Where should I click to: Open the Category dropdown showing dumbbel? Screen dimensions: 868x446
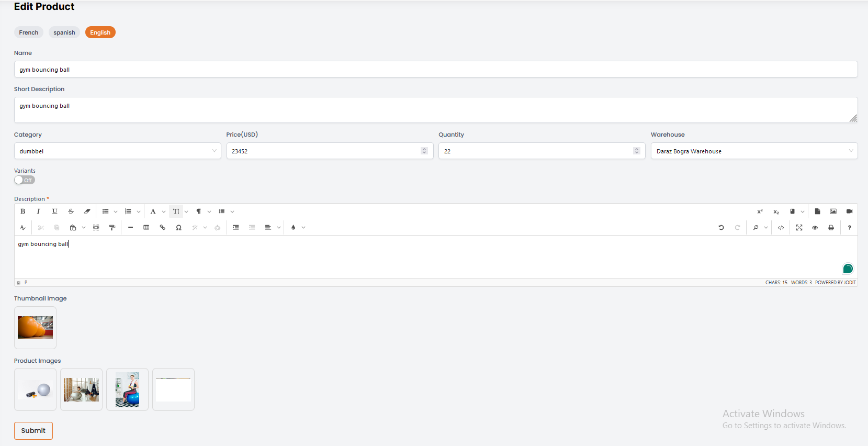point(117,151)
